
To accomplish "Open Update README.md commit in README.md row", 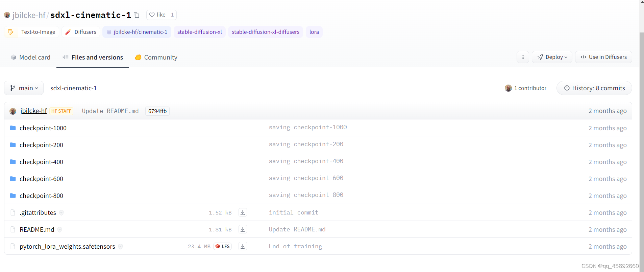I will point(297,229).
